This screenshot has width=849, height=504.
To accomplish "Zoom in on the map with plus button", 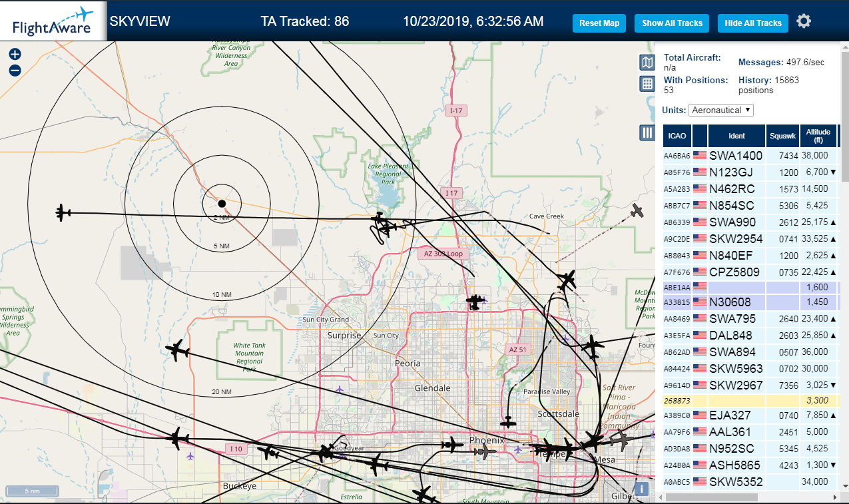I will click(15, 55).
